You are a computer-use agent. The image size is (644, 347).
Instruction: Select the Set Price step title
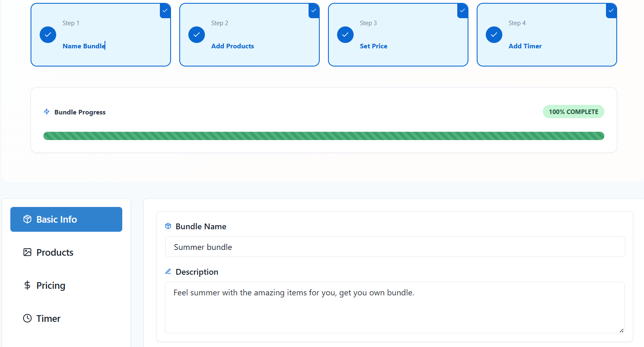[x=373, y=46]
